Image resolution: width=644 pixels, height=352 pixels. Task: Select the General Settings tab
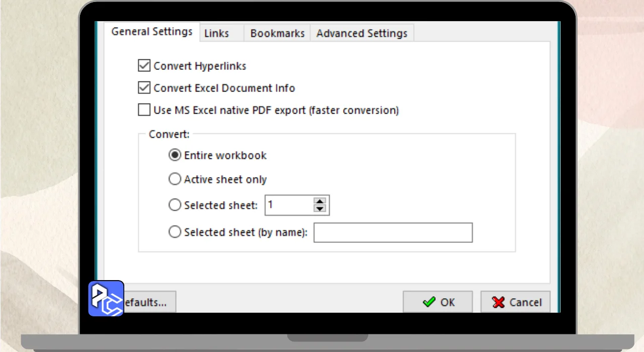[x=152, y=32]
